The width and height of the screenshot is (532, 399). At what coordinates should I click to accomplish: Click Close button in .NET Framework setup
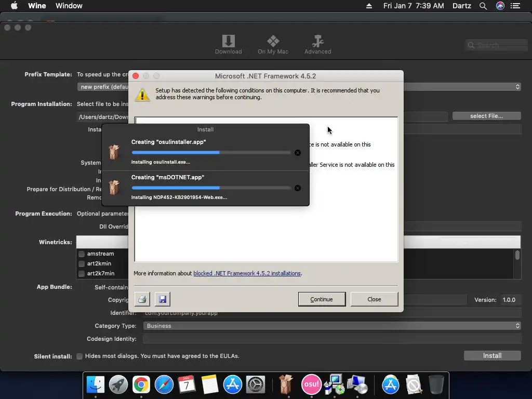(x=374, y=299)
